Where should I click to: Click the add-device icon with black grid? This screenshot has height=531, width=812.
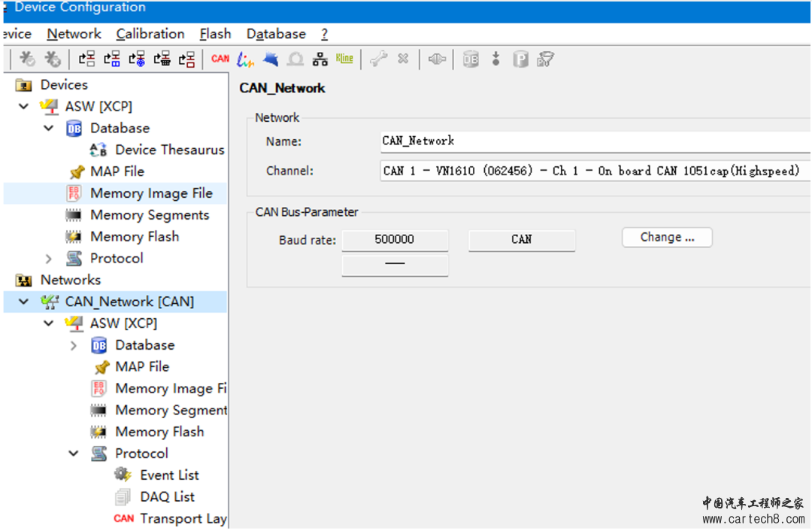[x=162, y=59]
